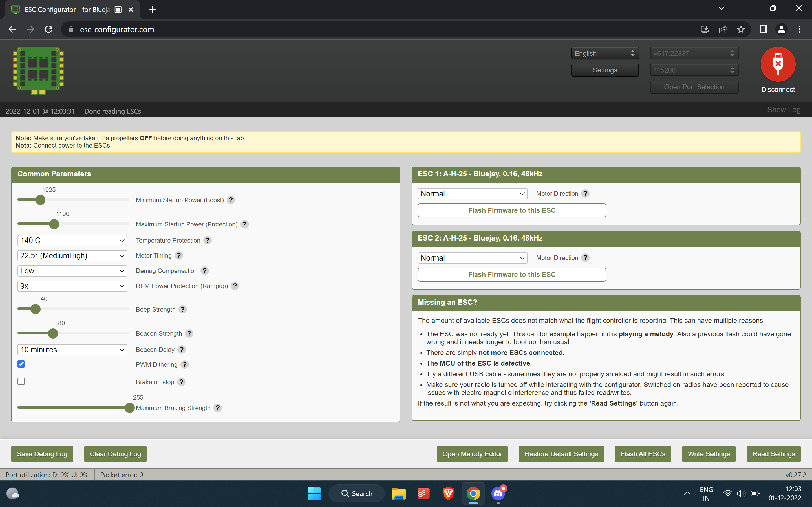Click the help icon beside Temperature Protection
The width and height of the screenshot is (812, 507).
(x=207, y=241)
